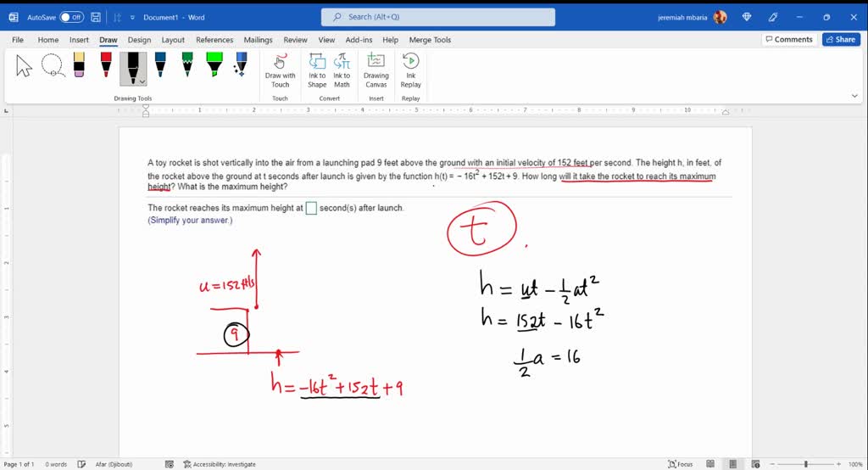The height and width of the screenshot is (470, 868).
Task: Open the Layout tab
Action: [173, 40]
